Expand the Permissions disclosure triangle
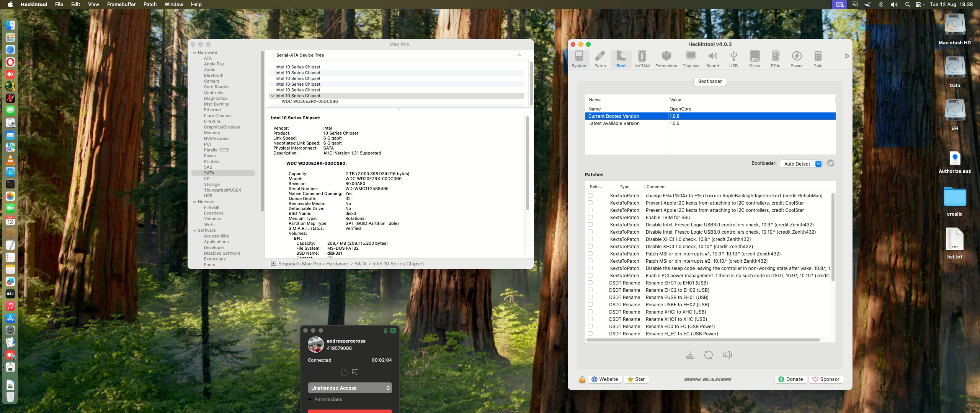Screen dimensions: 980x413 pyautogui.click(x=310, y=399)
